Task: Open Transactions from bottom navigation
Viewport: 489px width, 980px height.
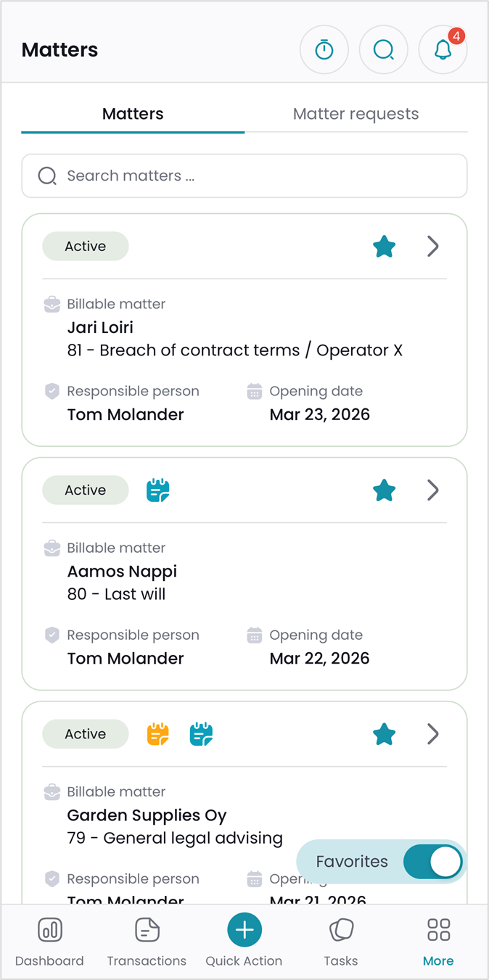Action: 147,942
